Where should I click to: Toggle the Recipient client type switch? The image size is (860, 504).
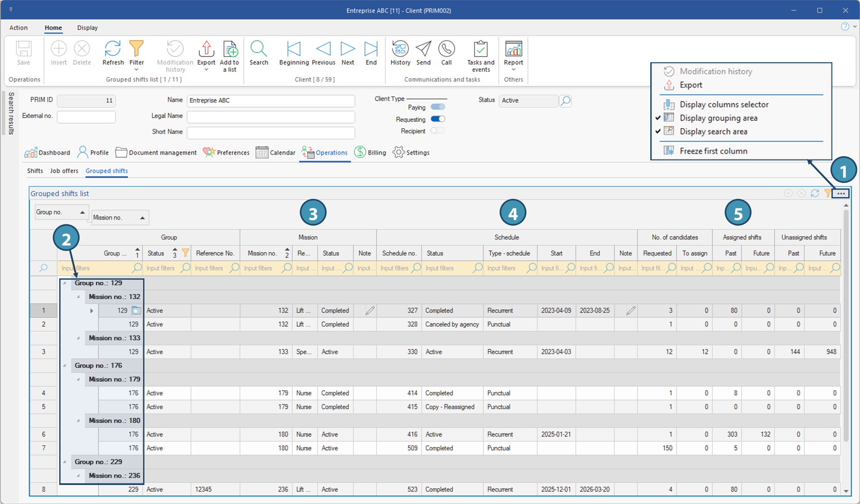pyautogui.click(x=438, y=131)
